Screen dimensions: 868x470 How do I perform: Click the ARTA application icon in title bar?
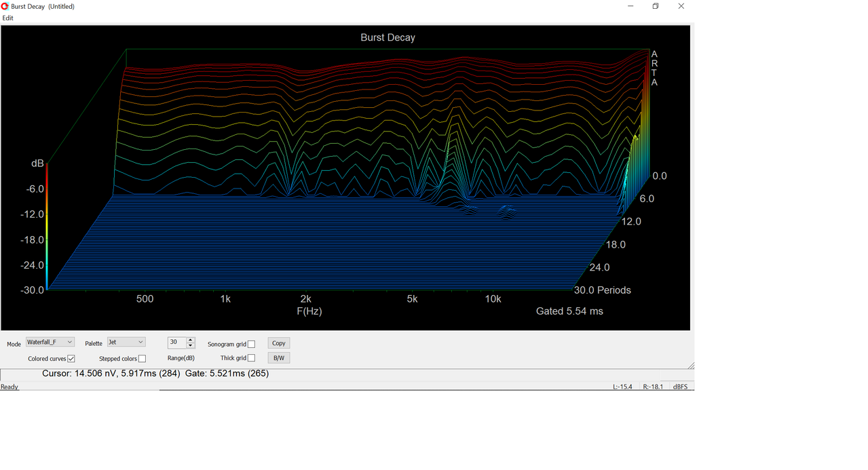[5, 6]
